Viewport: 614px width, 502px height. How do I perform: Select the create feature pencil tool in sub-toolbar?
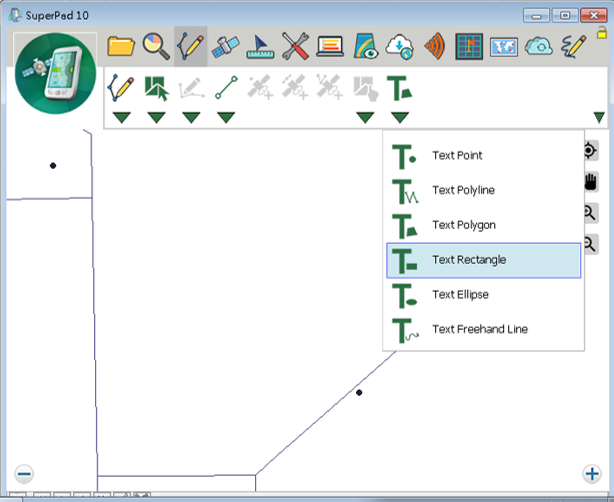[121, 88]
